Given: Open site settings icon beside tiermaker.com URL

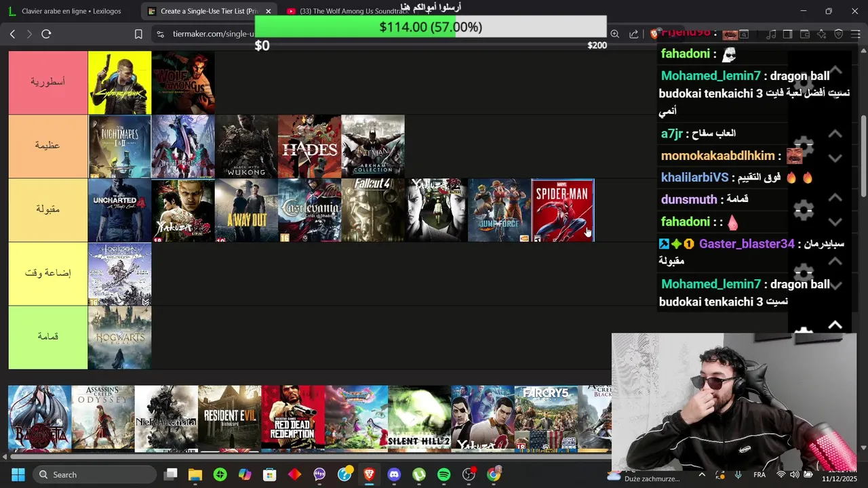Looking at the screenshot, I should (x=159, y=34).
